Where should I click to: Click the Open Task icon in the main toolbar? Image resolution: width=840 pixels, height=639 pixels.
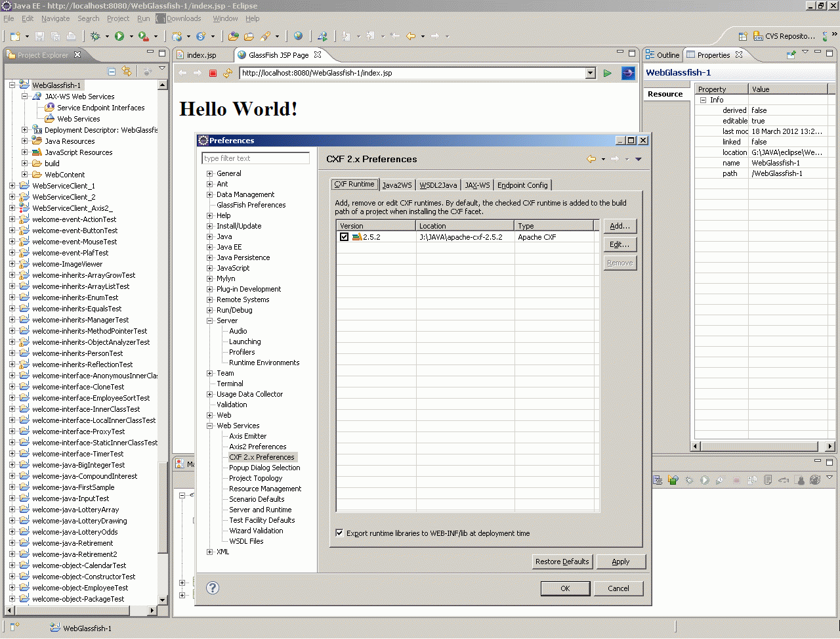(249, 36)
